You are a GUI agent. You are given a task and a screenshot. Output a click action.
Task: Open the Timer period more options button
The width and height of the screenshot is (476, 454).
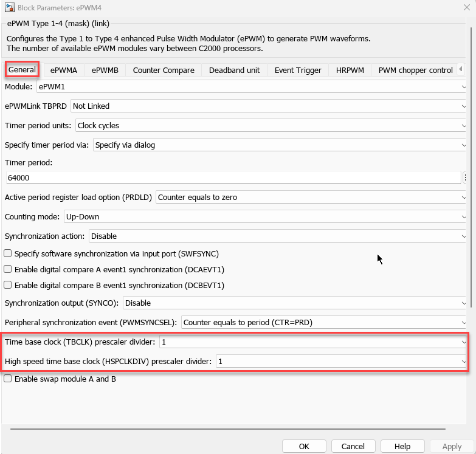pyautogui.click(x=465, y=177)
